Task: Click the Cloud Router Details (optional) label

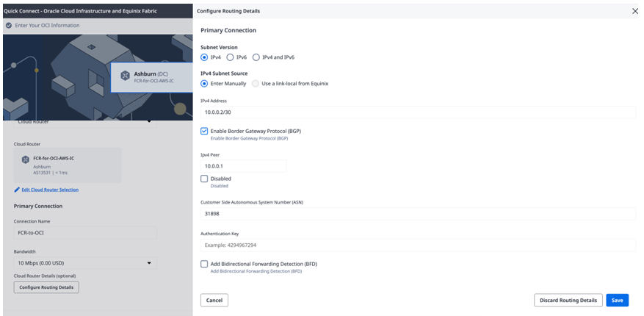Action: pyautogui.click(x=45, y=276)
